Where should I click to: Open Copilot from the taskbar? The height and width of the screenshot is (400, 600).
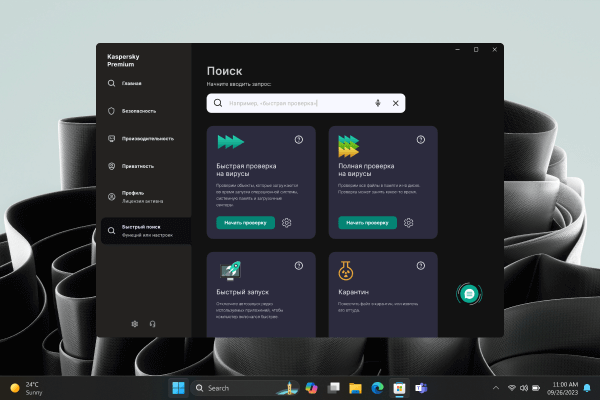pyautogui.click(x=311, y=388)
